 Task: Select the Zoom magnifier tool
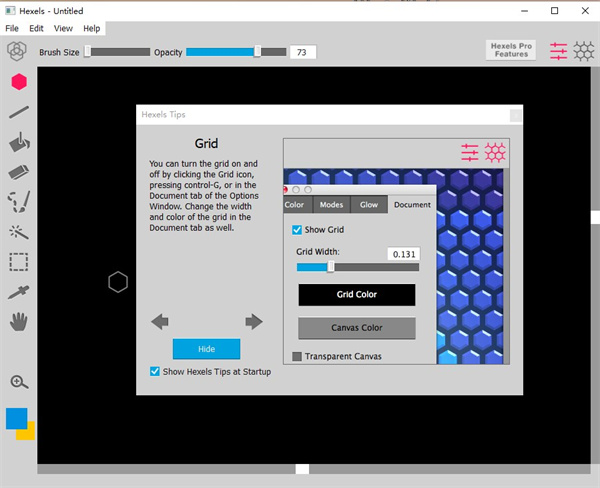tap(19, 382)
